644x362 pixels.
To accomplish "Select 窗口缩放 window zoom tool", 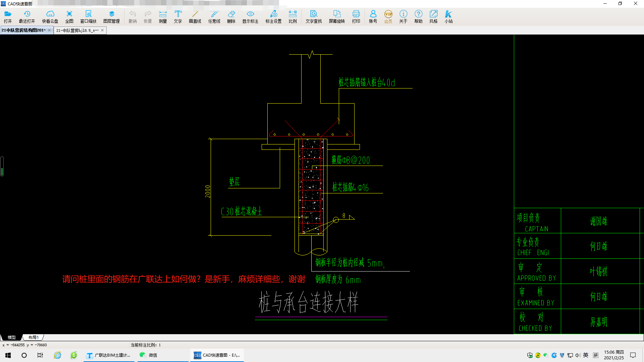I will 88,16.
